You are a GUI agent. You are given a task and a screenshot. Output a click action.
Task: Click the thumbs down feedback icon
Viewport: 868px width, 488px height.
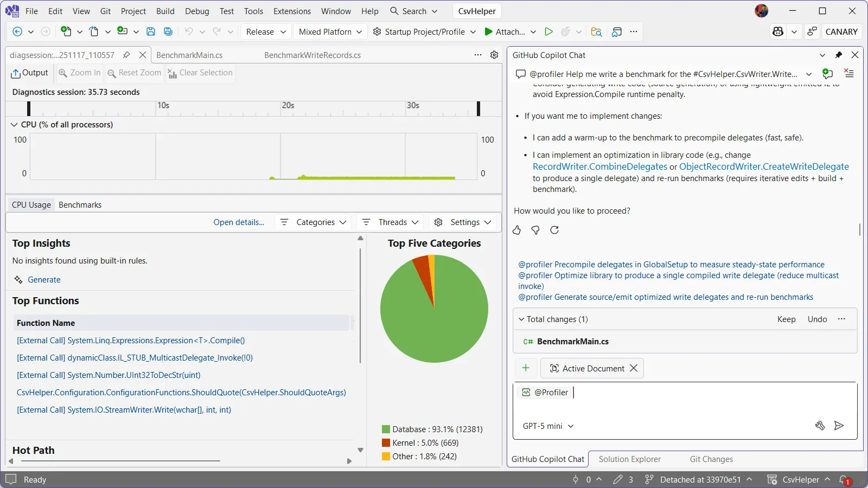(x=535, y=230)
